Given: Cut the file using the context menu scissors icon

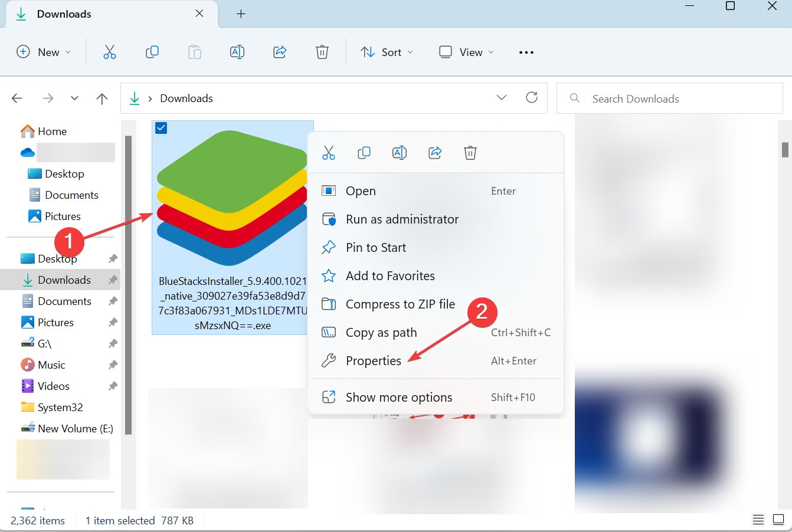Looking at the screenshot, I should point(329,153).
